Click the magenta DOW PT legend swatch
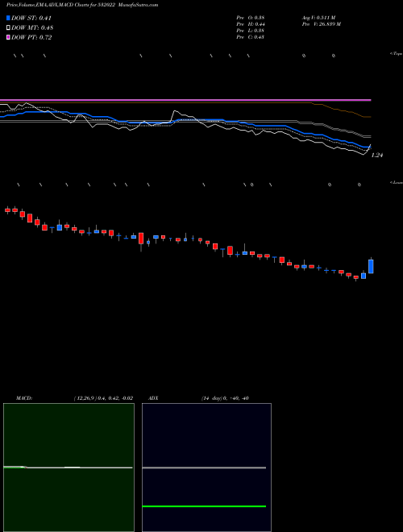403x532 pixels. [x=8, y=37]
